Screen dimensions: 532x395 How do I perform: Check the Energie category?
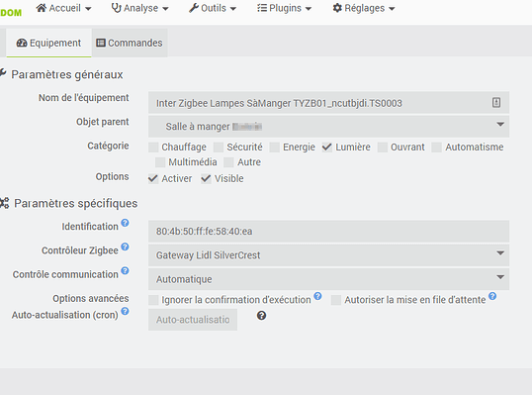click(x=275, y=148)
